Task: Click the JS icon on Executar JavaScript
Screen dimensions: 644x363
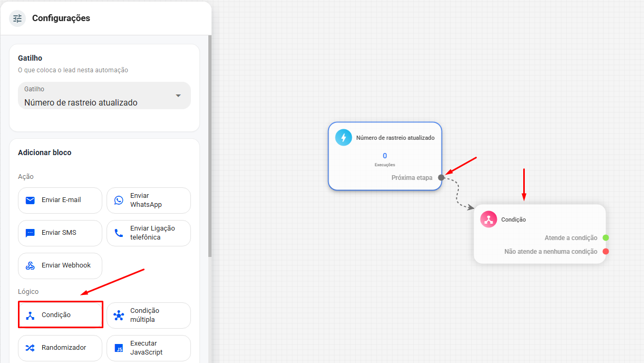Action: (x=119, y=348)
